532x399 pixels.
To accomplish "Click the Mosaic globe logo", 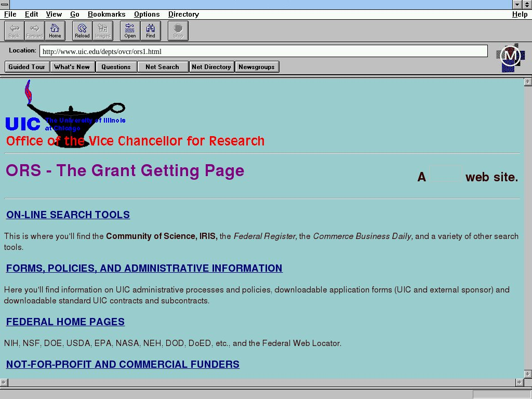I will [x=510, y=57].
